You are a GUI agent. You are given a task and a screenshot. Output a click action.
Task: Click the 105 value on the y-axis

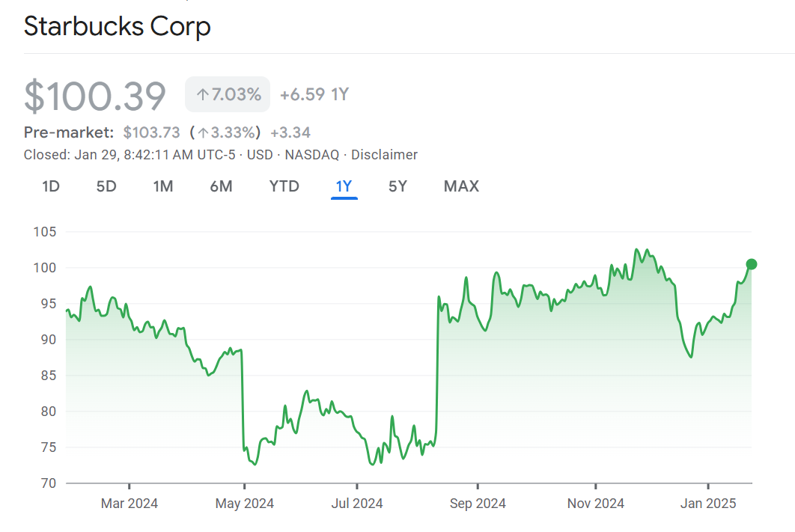45,232
